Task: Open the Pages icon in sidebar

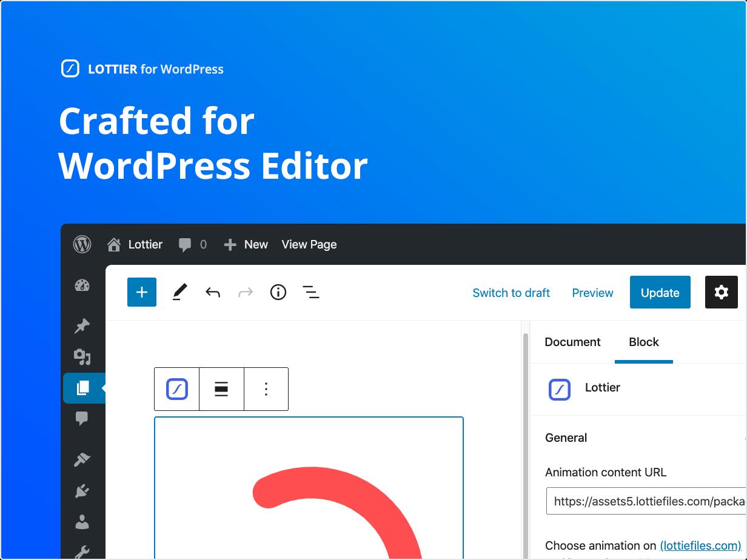Action: (x=84, y=388)
